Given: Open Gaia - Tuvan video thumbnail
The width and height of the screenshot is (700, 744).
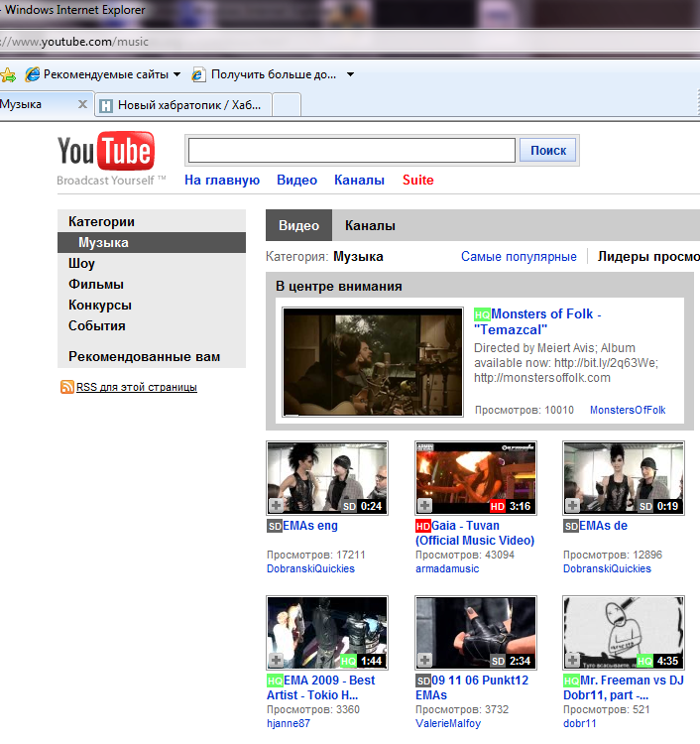Looking at the screenshot, I should coord(476,478).
